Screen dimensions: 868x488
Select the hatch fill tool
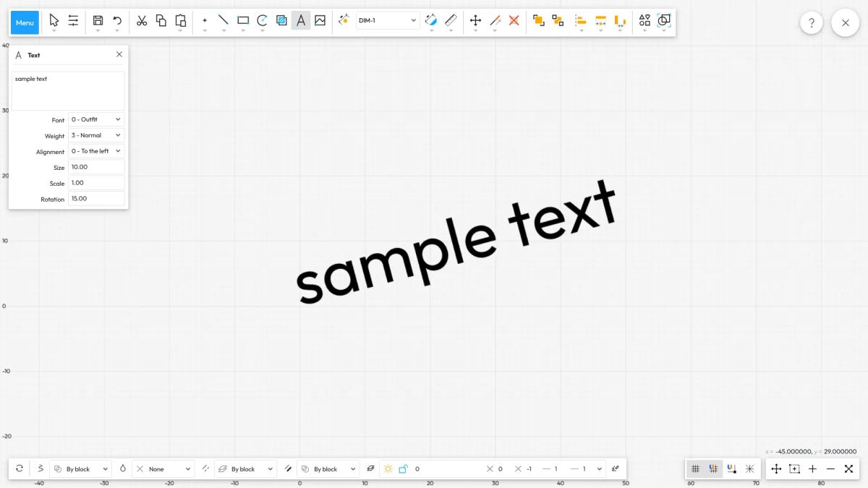pos(281,20)
